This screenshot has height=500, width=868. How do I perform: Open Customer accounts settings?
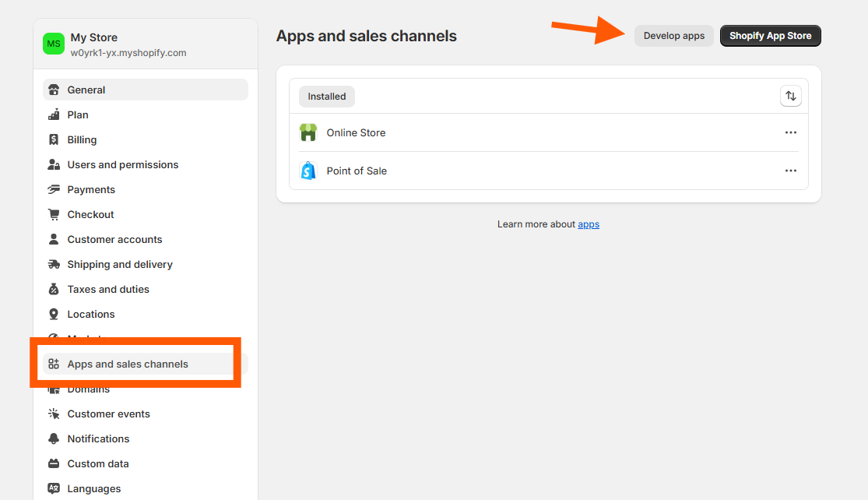[x=145, y=239]
